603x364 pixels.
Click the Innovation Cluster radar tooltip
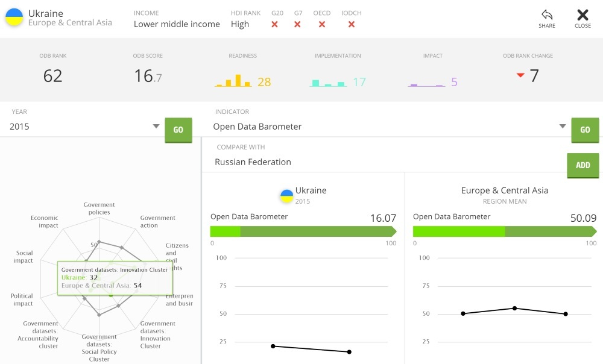[115, 278]
